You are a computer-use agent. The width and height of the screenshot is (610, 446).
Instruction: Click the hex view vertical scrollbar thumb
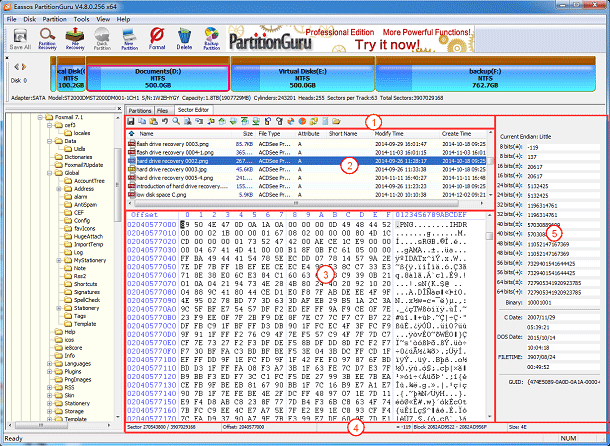[x=489, y=236]
